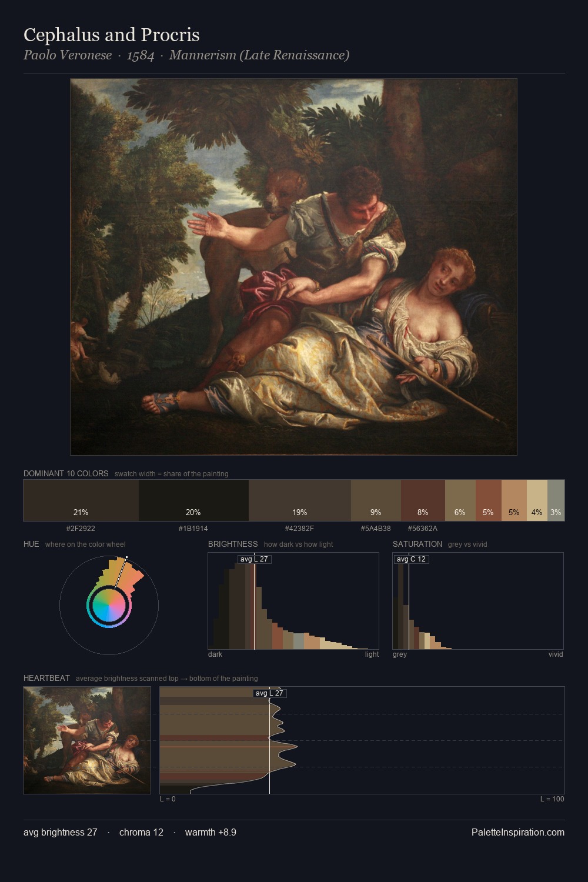The height and width of the screenshot is (882, 588).
Task: Click the 'HEARTBEAT' section heading
Action: coord(46,678)
